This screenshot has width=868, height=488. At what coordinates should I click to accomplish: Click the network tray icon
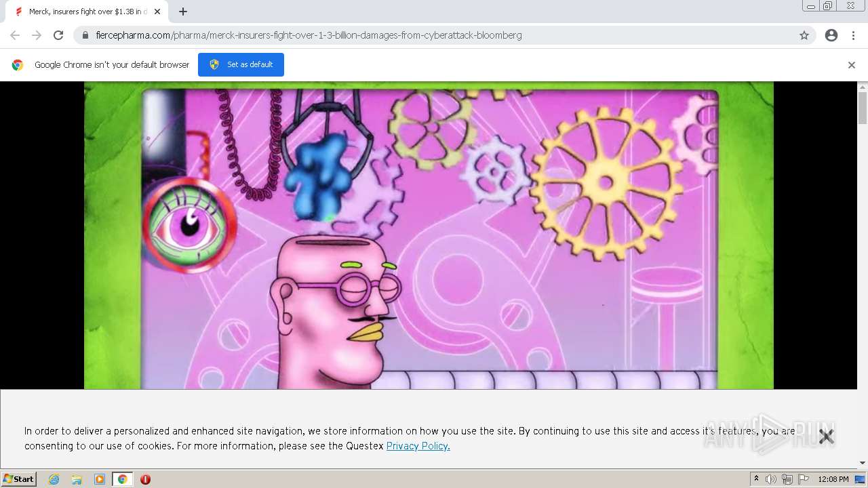(x=787, y=479)
